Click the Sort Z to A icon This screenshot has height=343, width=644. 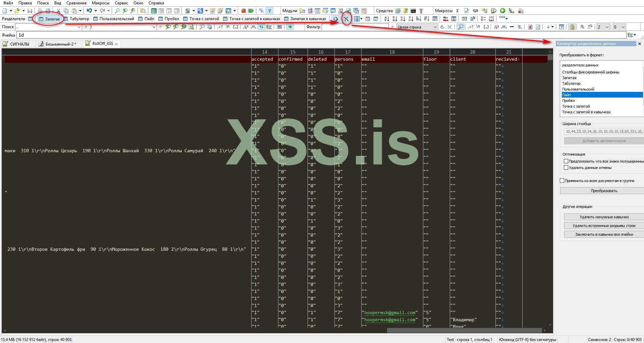(395, 19)
